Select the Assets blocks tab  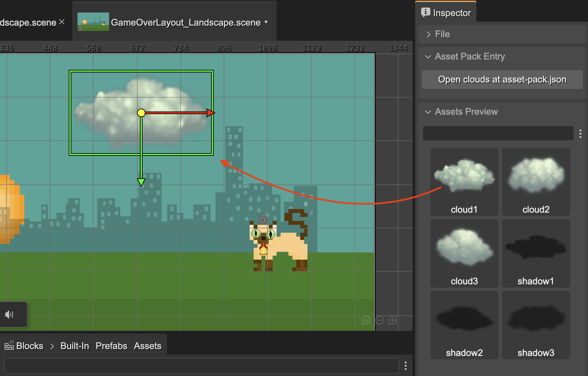click(x=147, y=346)
